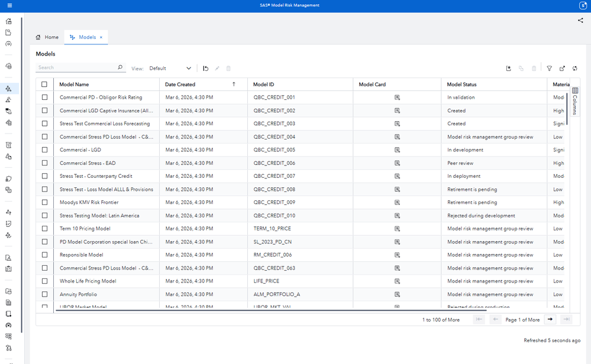Select the highlighted Models icon in sidebar

pos(8,89)
